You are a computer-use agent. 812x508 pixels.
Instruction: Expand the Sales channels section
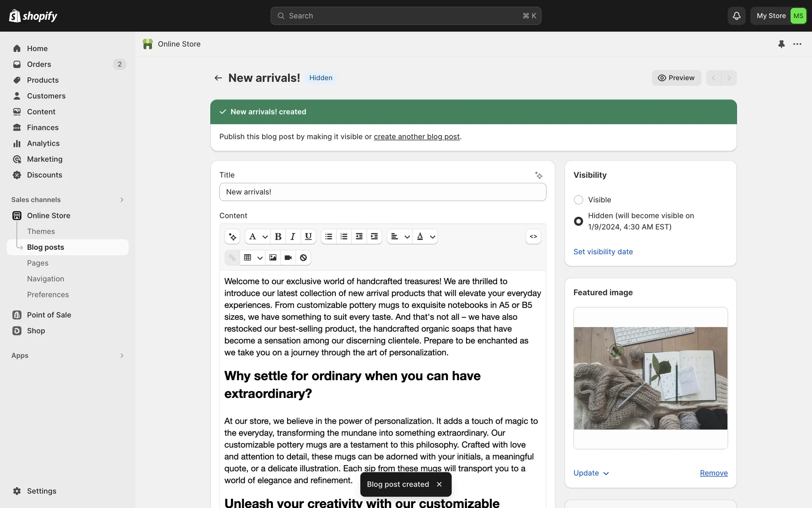coord(121,200)
